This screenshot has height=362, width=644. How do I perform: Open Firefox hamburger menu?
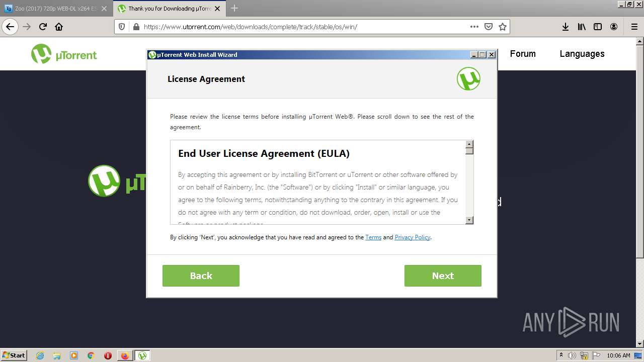[x=634, y=27]
